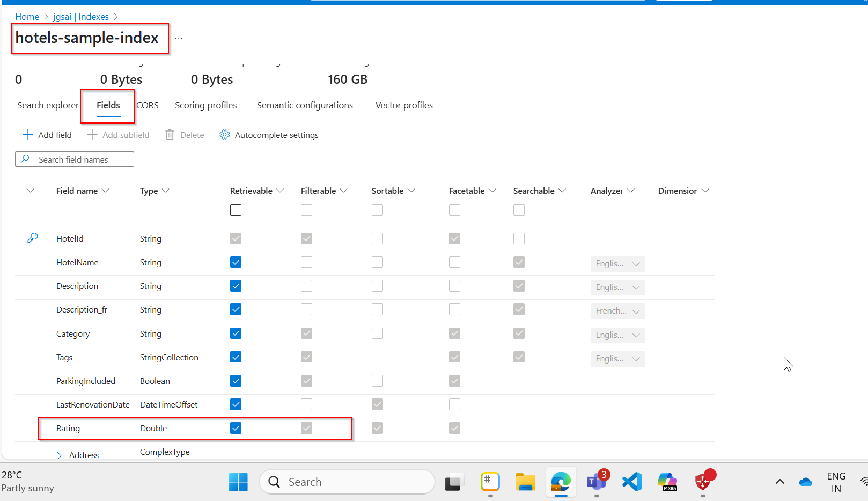
Task: Uncheck Retrievable for Tags
Action: [236, 357]
